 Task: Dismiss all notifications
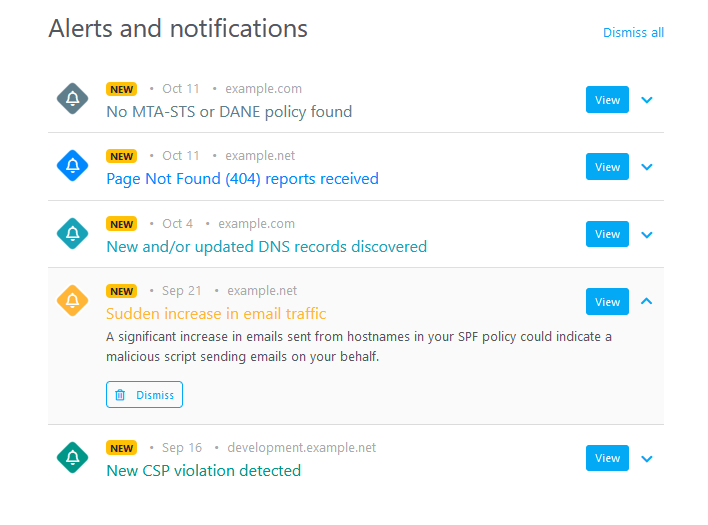click(x=633, y=33)
